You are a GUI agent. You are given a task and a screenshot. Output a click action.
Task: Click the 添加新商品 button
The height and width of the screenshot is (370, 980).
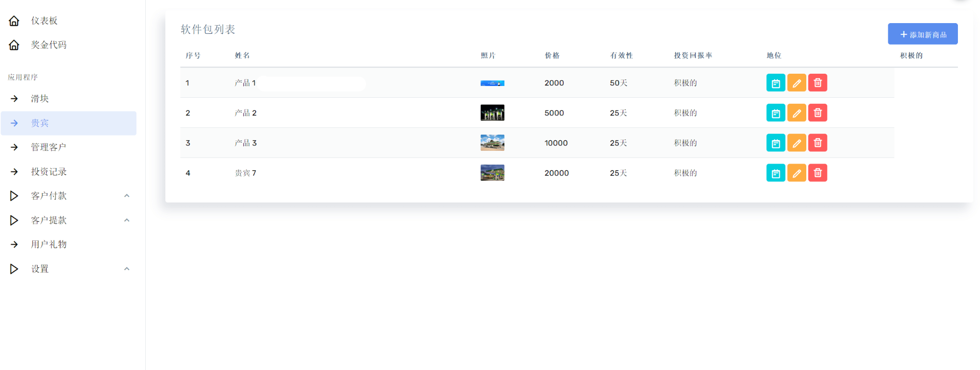(x=923, y=34)
